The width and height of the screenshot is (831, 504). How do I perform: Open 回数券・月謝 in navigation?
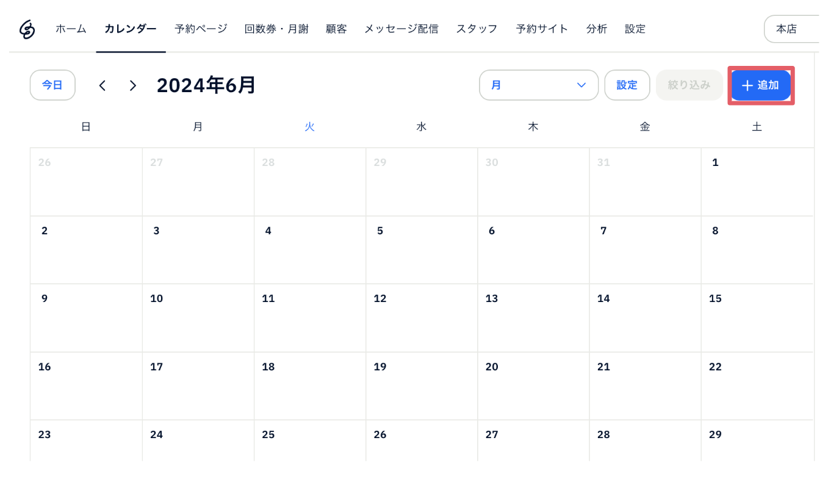tap(276, 29)
